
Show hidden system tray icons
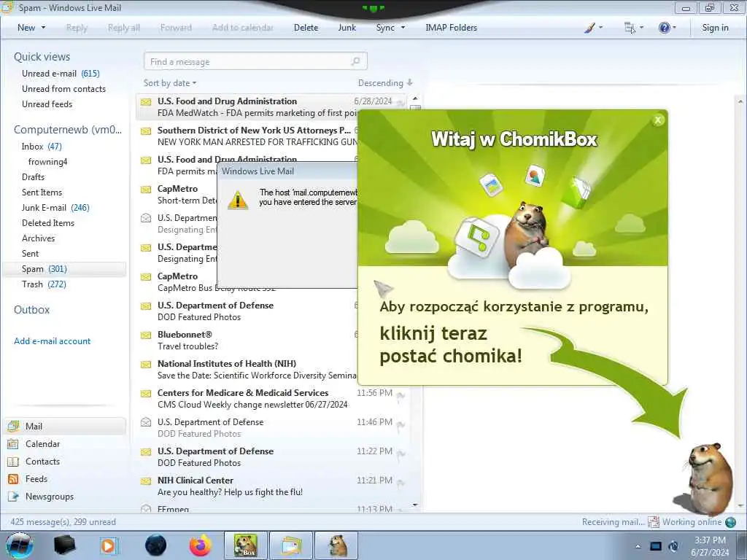pos(638,547)
